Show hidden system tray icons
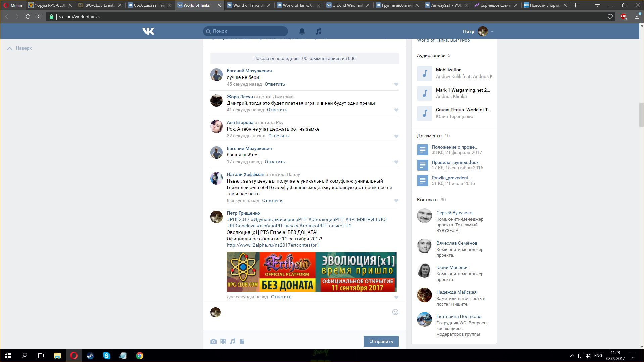 (572, 356)
